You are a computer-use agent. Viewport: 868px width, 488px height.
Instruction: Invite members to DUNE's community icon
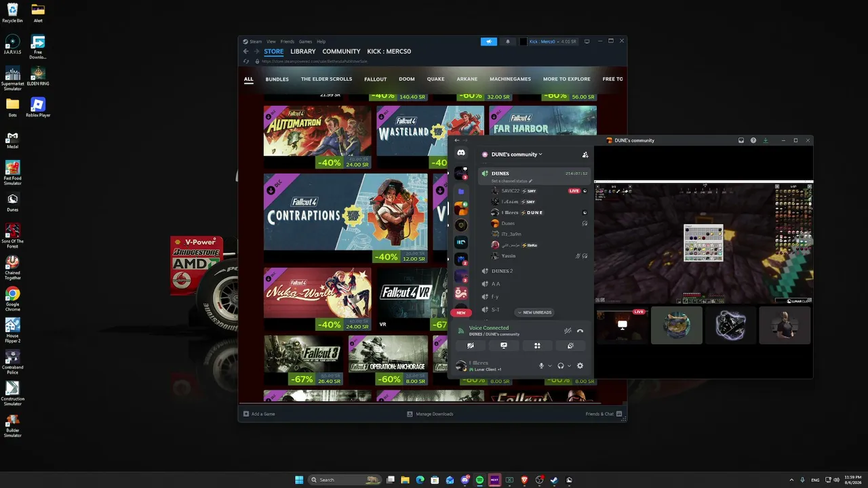coord(585,155)
